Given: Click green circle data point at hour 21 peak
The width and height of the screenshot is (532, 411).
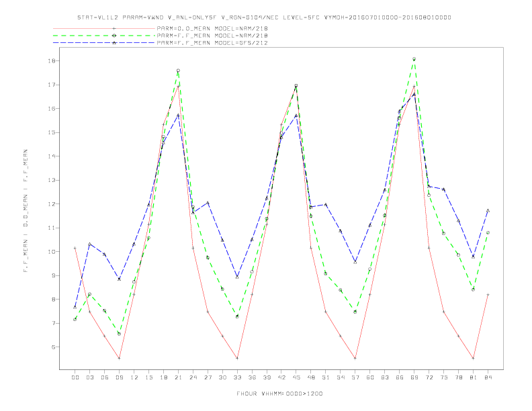Looking at the screenshot, I should point(178,71).
